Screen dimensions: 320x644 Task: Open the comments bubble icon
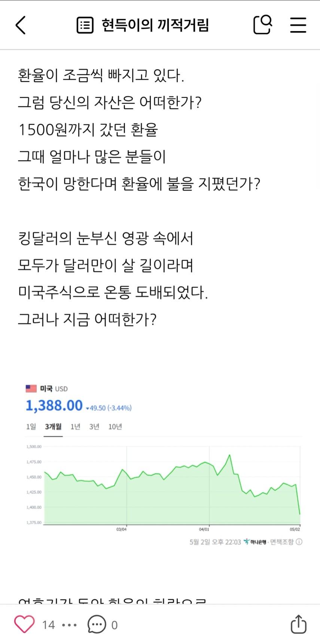97,624
